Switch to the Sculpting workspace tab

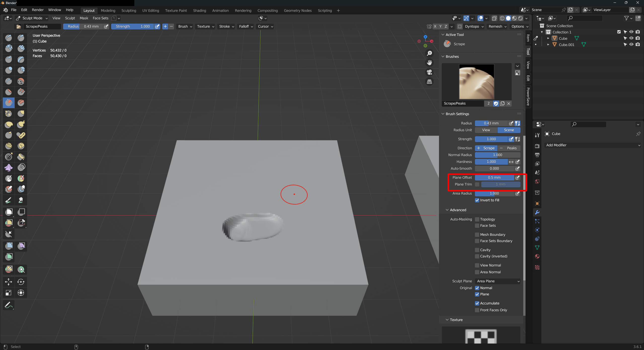129,11
